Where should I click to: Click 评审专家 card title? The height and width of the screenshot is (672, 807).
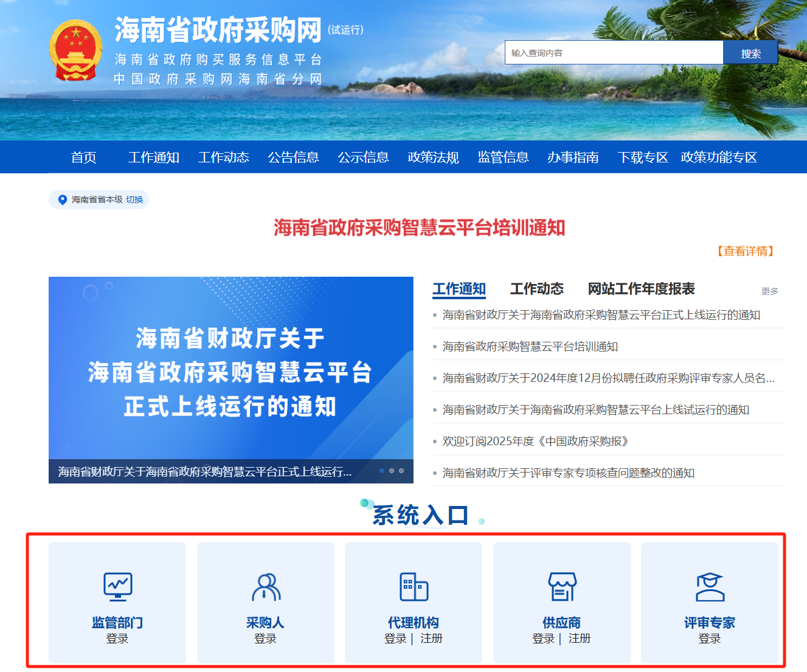[710, 623]
